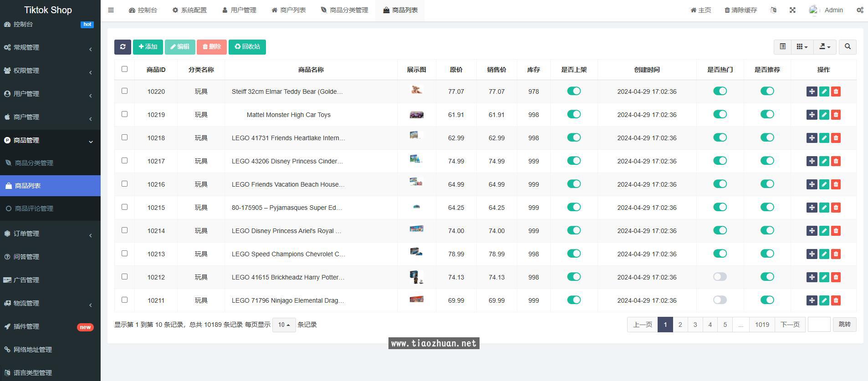The height and width of the screenshot is (381, 868).
Task: Open the export data dropdown
Action: [x=825, y=47]
